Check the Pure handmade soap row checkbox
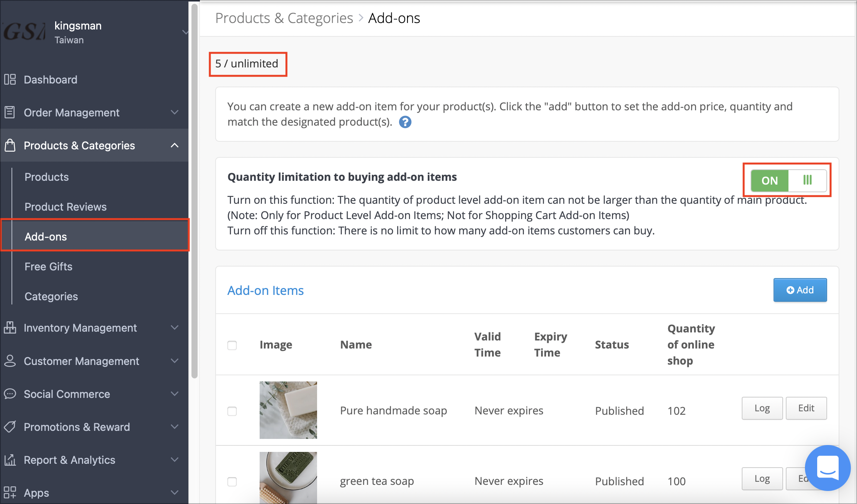The height and width of the screenshot is (504, 857). (x=232, y=411)
